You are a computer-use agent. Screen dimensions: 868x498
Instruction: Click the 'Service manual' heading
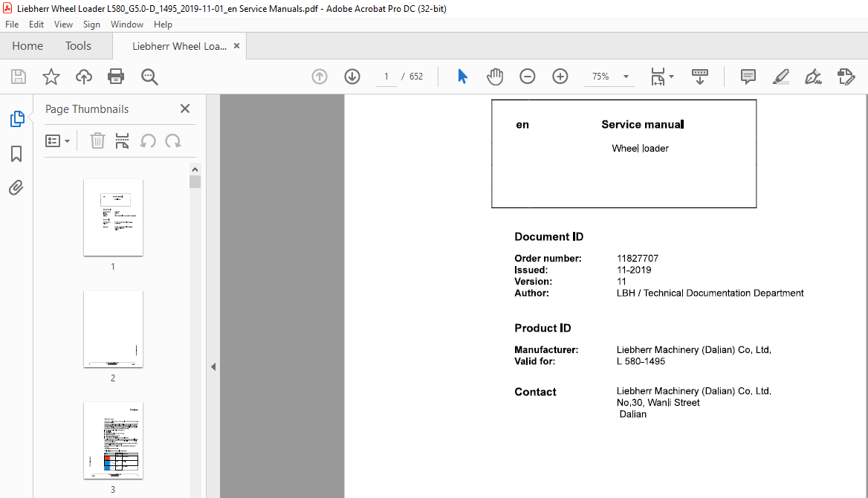pyautogui.click(x=643, y=124)
